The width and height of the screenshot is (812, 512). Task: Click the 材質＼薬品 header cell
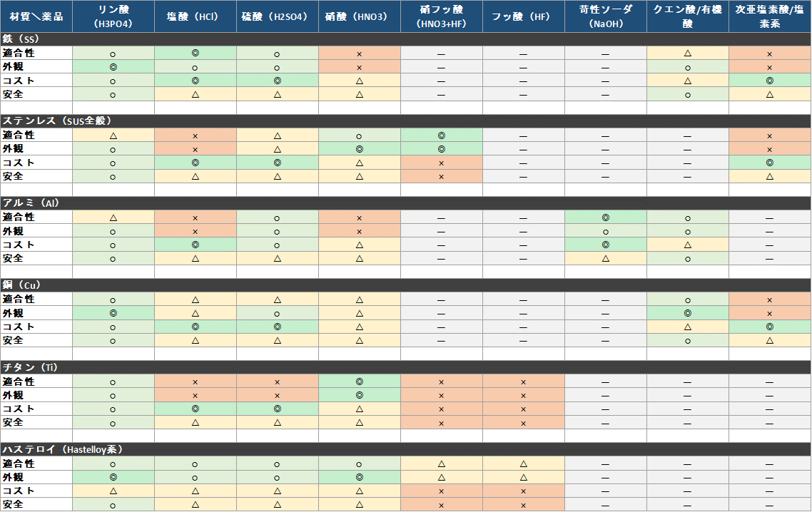tap(36, 16)
